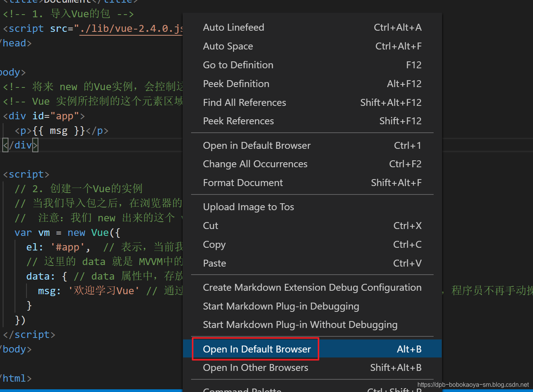Select Find All References
Viewport: 533px width, 392px height.
[x=312, y=103]
